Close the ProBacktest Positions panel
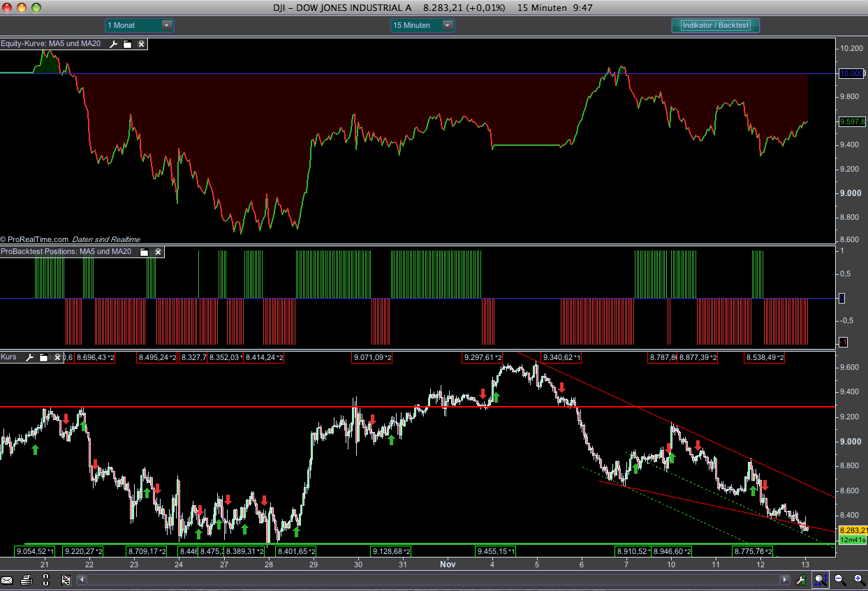The height and width of the screenshot is (591, 868). coord(158,252)
